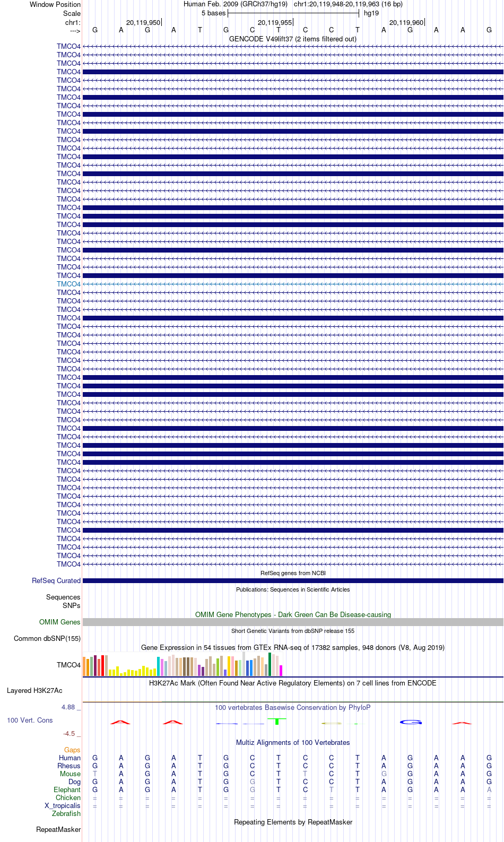
Task: Click the dark green bar in GTEx chart
Action: [270, 664]
